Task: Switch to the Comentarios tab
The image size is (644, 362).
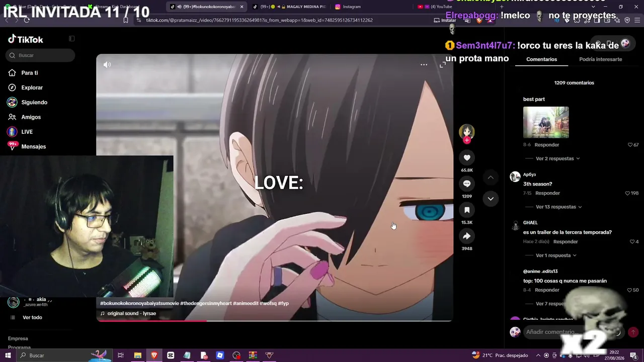Action: point(541,59)
